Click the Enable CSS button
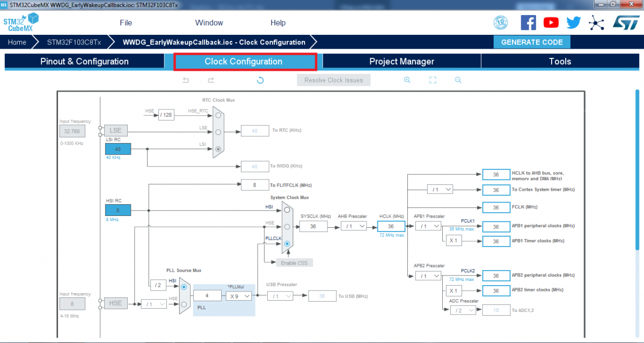 [294, 263]
